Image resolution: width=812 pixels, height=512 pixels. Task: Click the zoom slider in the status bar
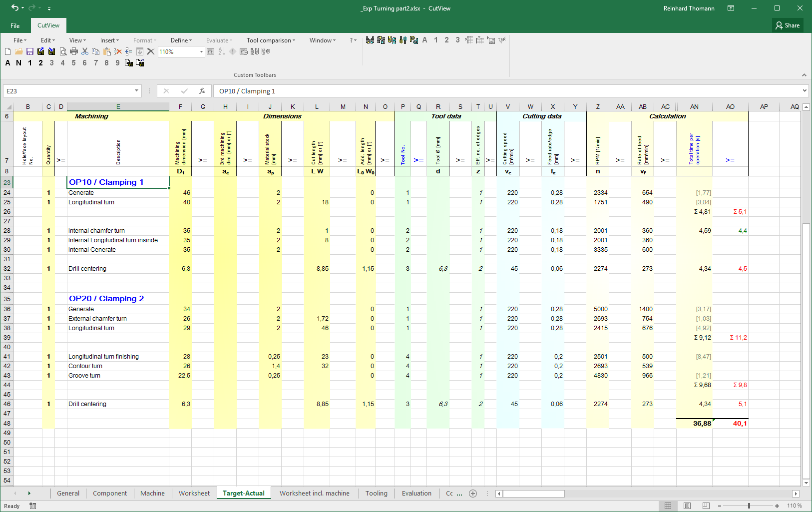coord(749,506)
